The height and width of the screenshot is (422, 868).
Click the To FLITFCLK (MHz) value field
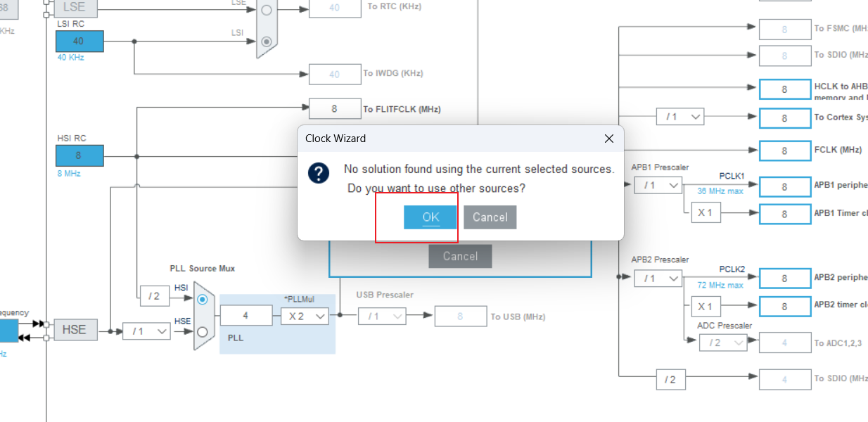335,109
